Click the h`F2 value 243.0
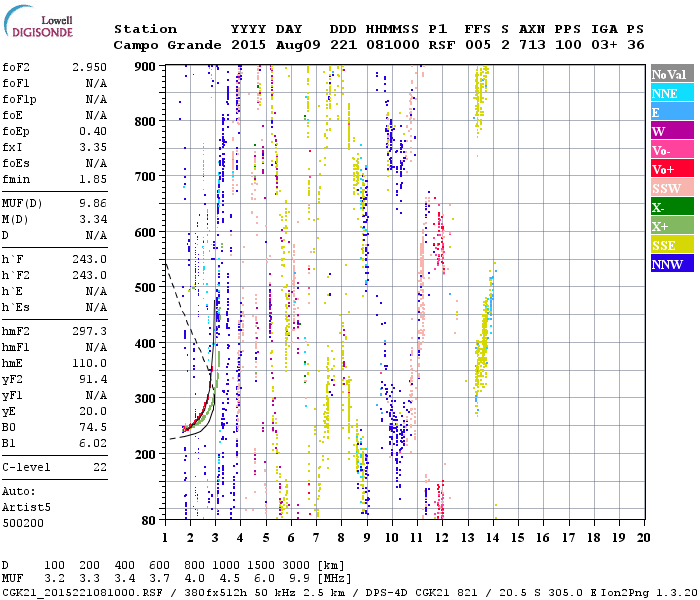The image size is (700, 600). coord(89,275)
